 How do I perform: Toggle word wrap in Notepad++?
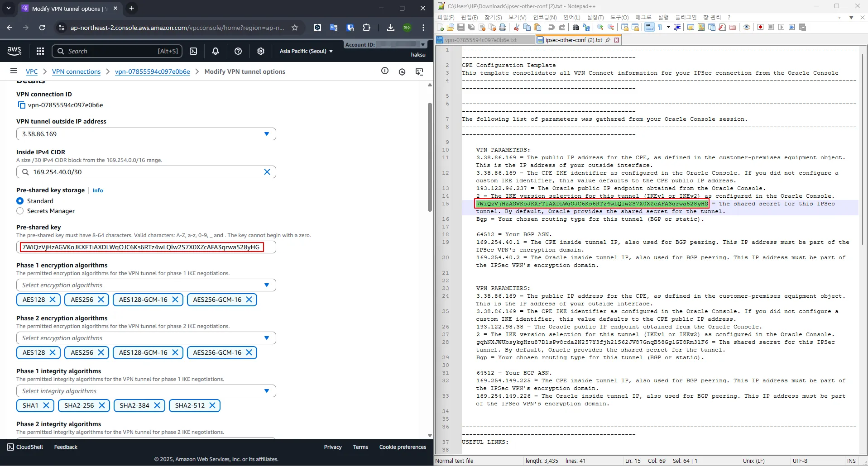[649, 27]
